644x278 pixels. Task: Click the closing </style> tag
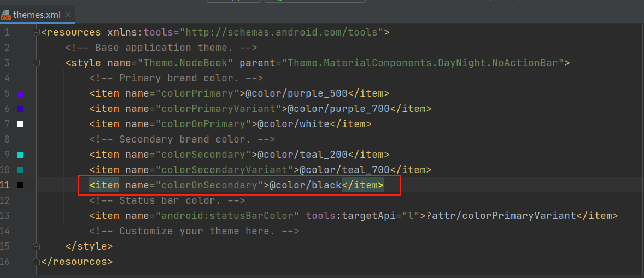pos(89,246)
